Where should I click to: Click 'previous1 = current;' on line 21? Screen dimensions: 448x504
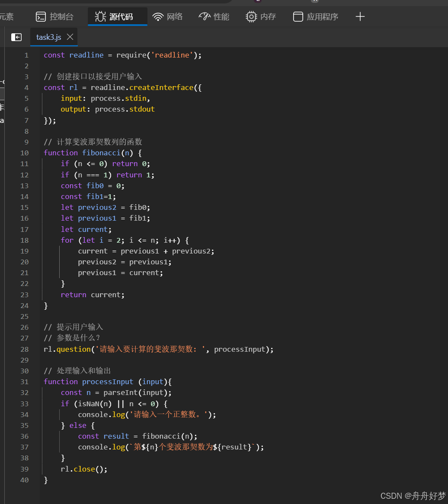pos(121,273)
